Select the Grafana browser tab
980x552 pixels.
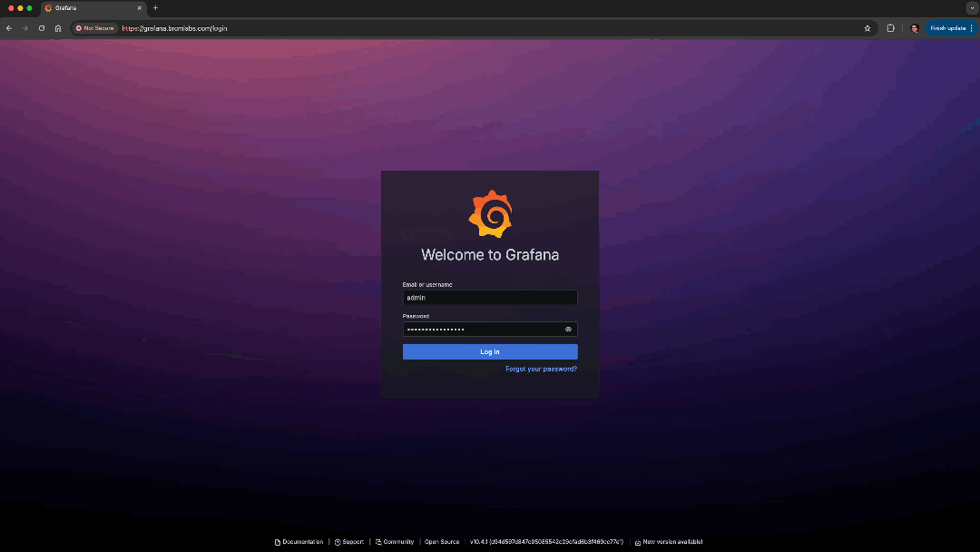[x=93, y=8]
